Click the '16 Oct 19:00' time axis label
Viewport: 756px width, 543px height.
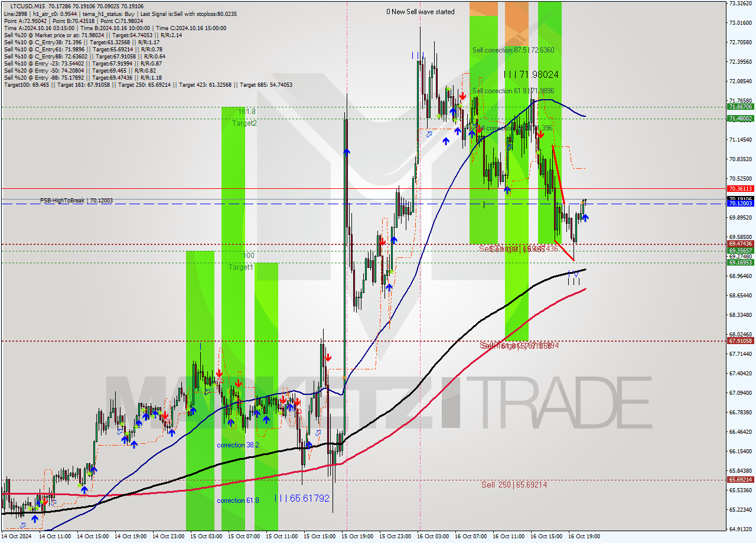click(584, 537)
